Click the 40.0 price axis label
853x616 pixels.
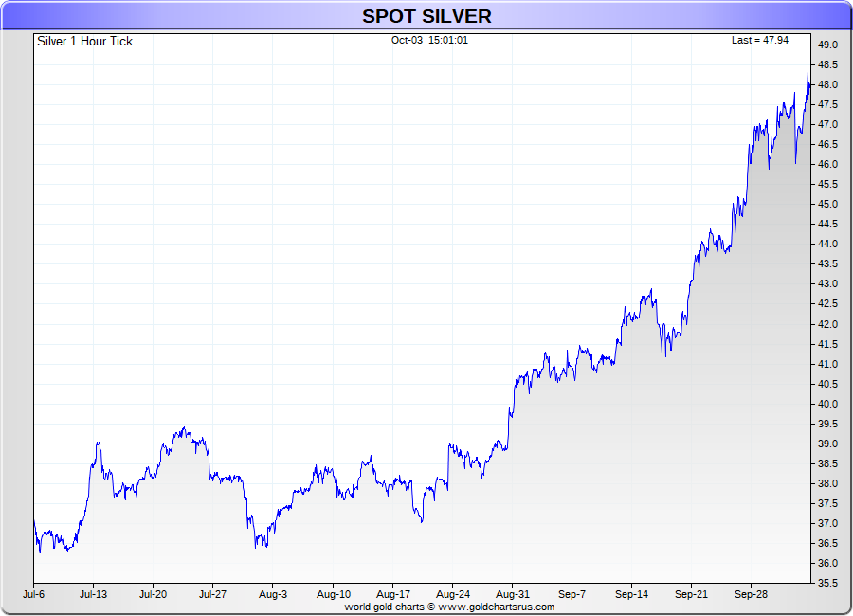click(827, 404)
